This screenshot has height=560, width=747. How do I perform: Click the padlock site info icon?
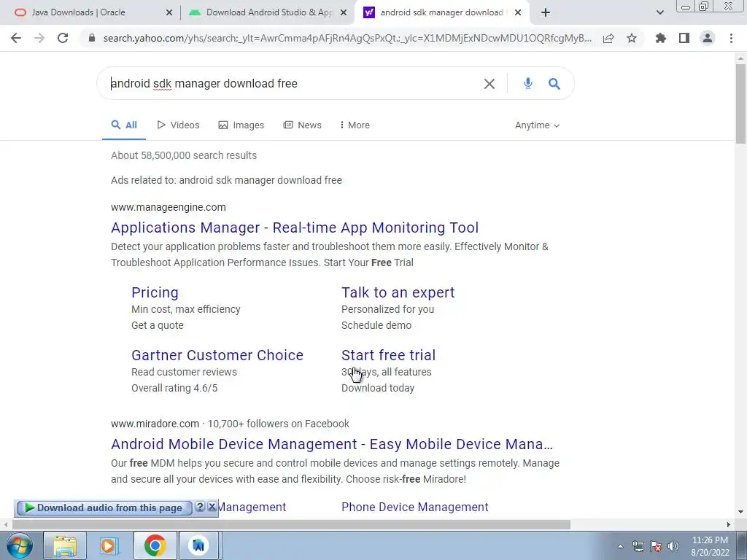(x=92, y=38)
